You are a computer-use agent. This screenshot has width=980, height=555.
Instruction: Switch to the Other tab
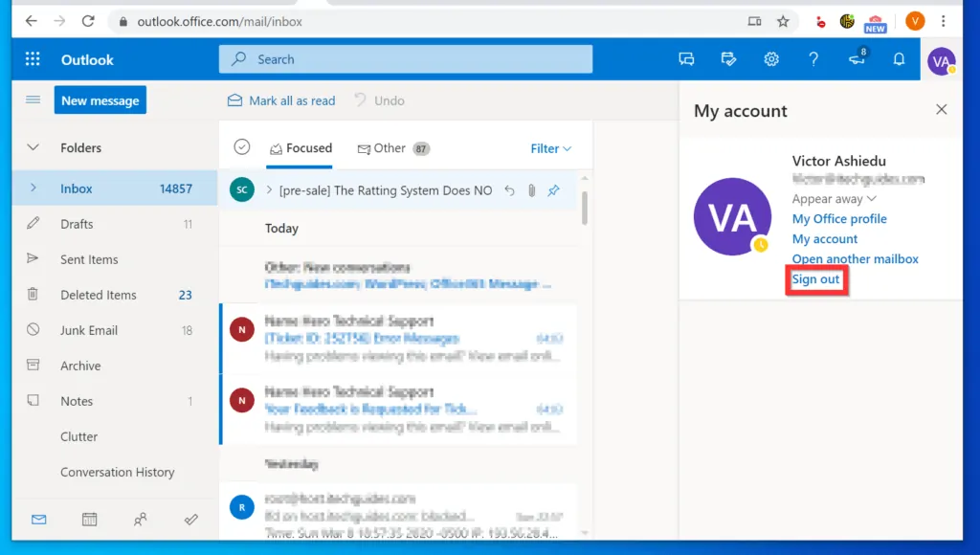click(385, 148)
